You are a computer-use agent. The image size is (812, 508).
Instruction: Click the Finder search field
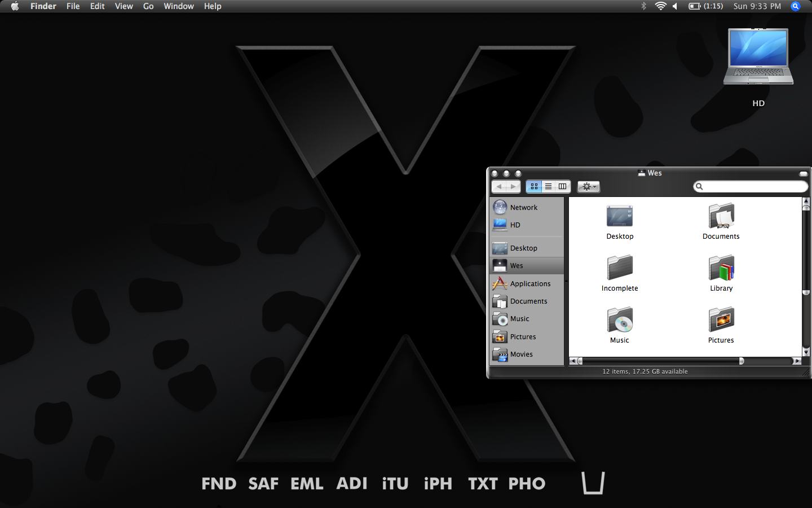click(x=751, y=186)
